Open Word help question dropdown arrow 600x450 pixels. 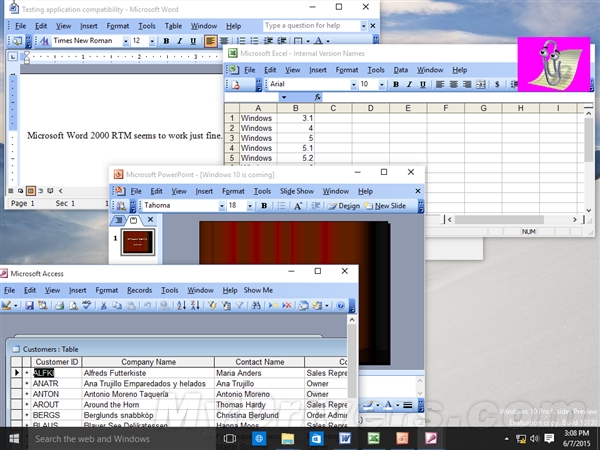[x=363, y=26]
